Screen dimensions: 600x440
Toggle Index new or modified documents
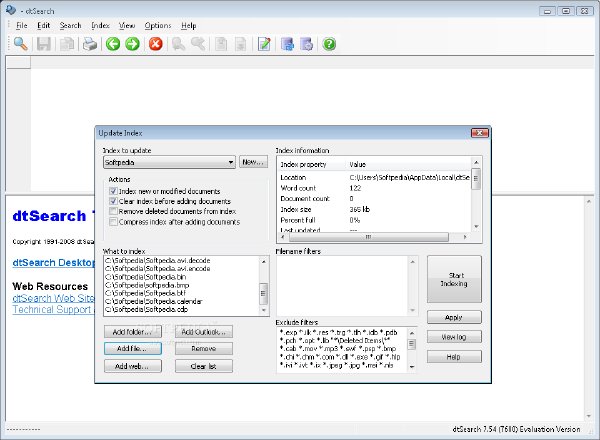point(113,191)
